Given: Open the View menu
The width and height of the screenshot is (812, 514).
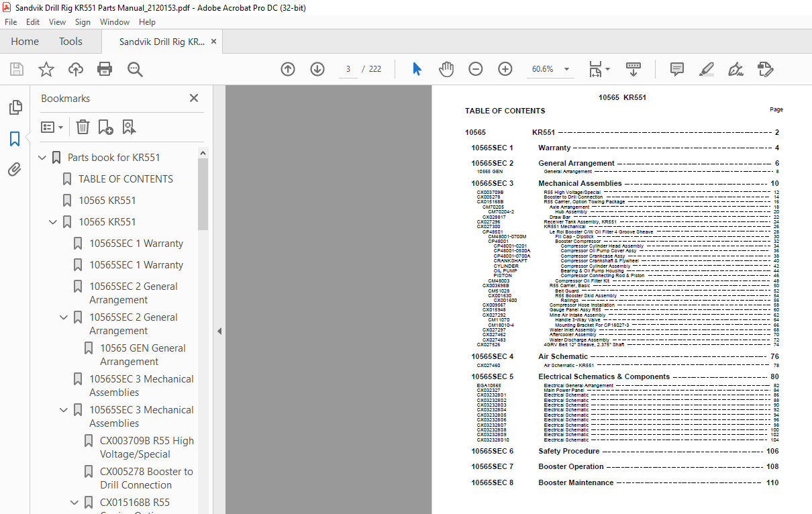Looking at the screenshot, I should [x=57, y=22].
